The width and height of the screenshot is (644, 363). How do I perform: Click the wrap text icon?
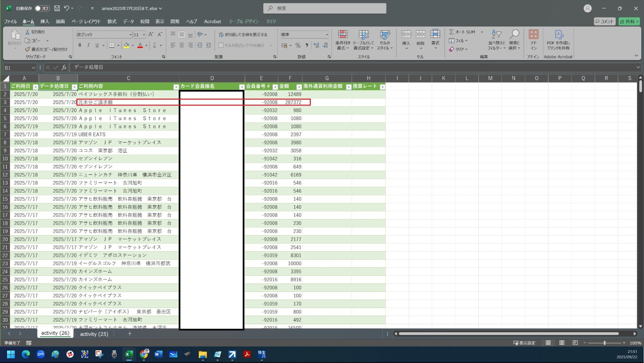tap(221, 35)
